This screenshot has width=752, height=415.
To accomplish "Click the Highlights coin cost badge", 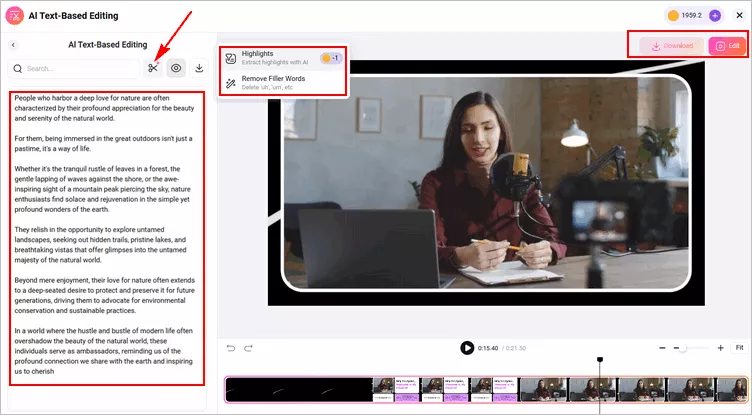I will coord(331,58).
